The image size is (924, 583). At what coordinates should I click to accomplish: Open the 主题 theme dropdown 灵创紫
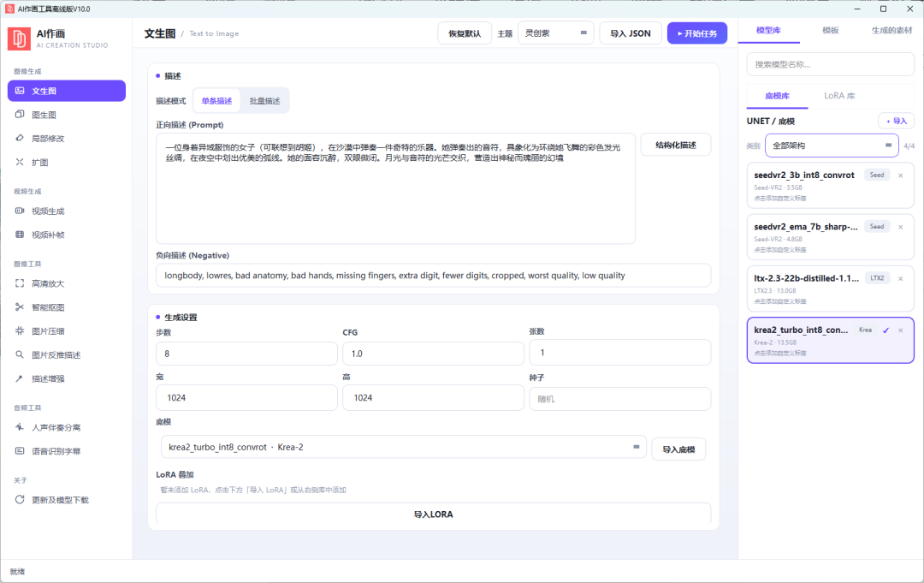pyautogui.click(x=556, y=33)
